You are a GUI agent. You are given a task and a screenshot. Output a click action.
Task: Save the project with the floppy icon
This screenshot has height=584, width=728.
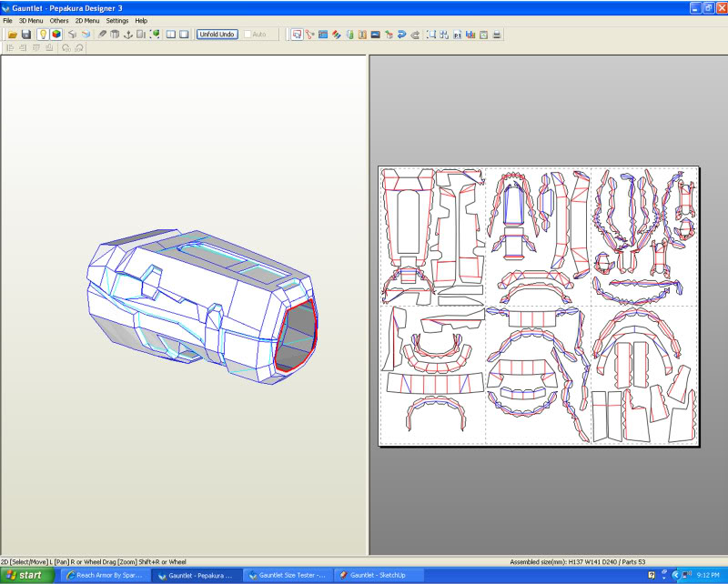pos(26,35)
